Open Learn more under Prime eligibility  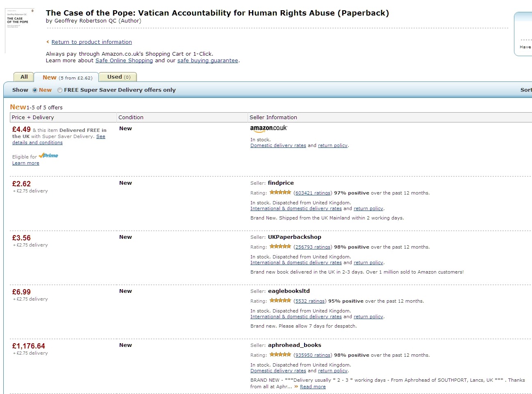pos(25,163)
